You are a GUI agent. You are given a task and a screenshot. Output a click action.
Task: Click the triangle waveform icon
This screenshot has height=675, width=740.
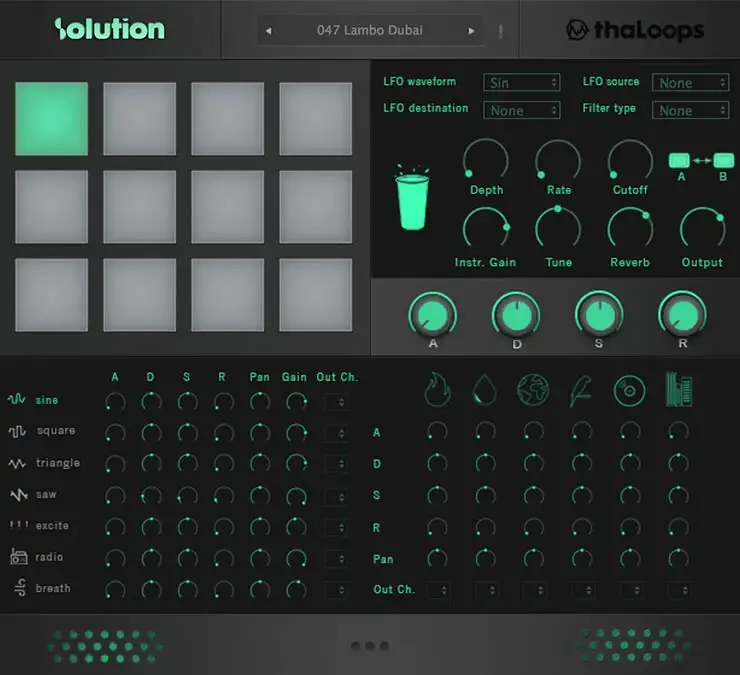tap(17, 463)
